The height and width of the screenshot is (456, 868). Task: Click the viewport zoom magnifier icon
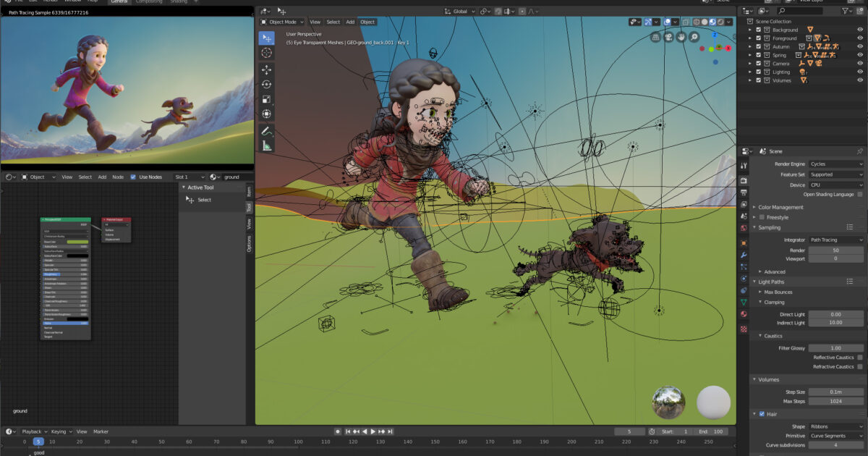pos(694,37)
